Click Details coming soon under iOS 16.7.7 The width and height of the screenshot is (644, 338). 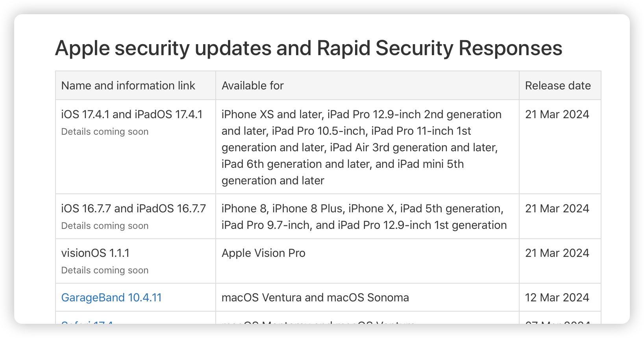(105, 225)
